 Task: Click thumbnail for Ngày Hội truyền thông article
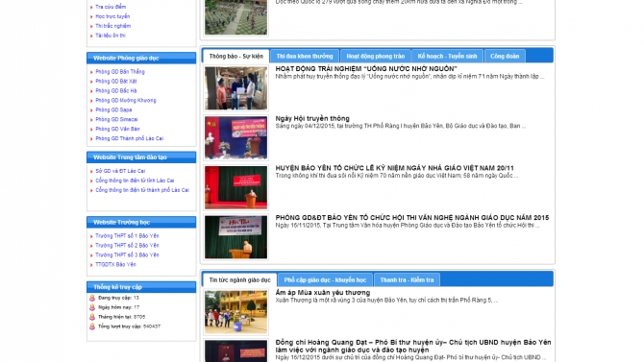click(235, 138)
